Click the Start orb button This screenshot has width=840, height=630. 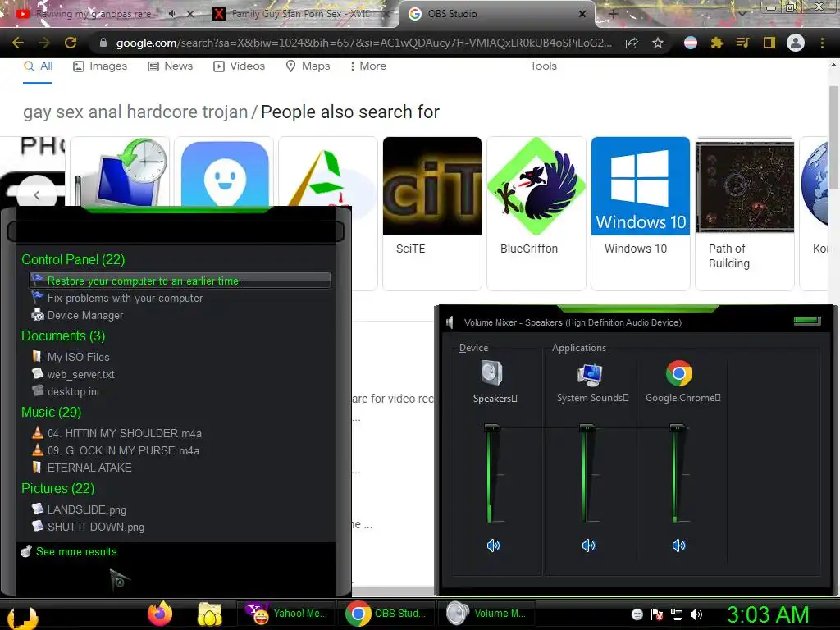tap(22, 617)
